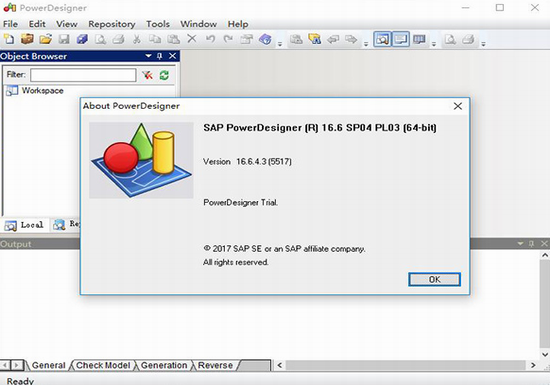Open the Object Browser panel dropdown arrow
The width and height of the screenshot is (550, 385).
pos(148,56)
